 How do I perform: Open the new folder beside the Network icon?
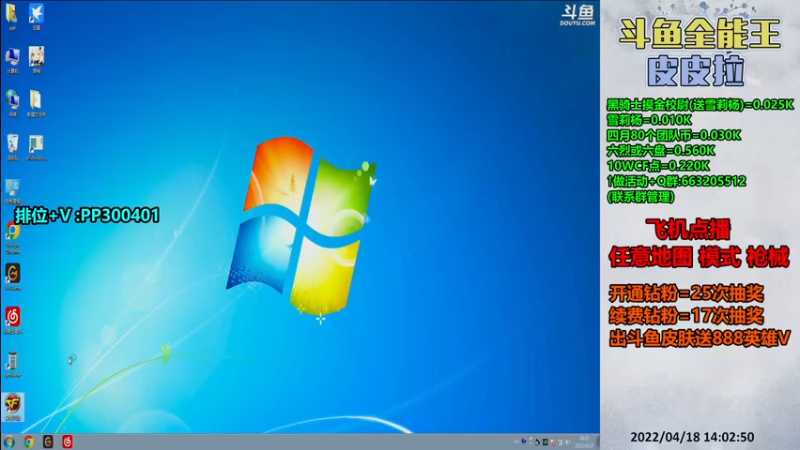point(36,104)
